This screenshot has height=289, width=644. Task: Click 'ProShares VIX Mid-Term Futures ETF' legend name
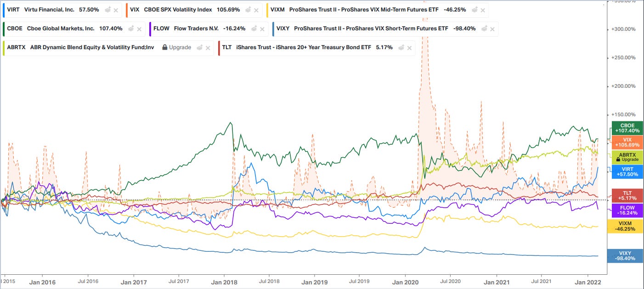coord(364,10)
